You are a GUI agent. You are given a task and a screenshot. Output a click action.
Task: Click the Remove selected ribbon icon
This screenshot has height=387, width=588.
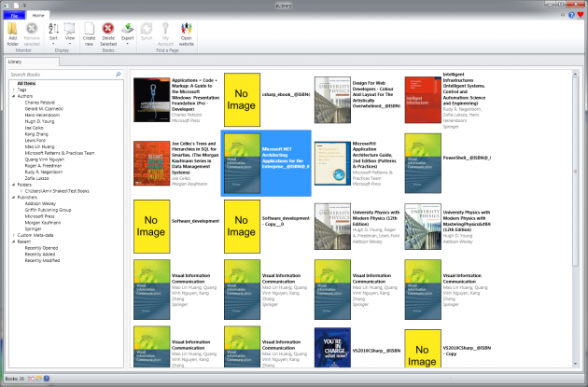coord(32,34)
